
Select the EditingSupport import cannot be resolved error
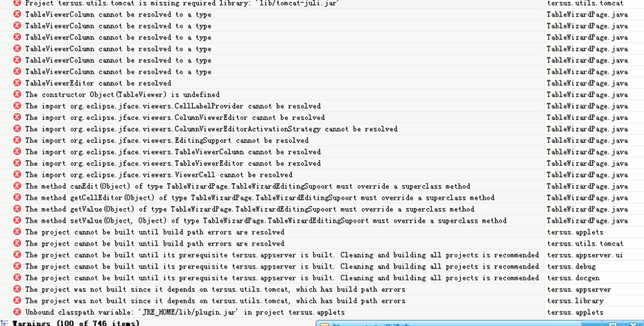[x=166, y=141]
